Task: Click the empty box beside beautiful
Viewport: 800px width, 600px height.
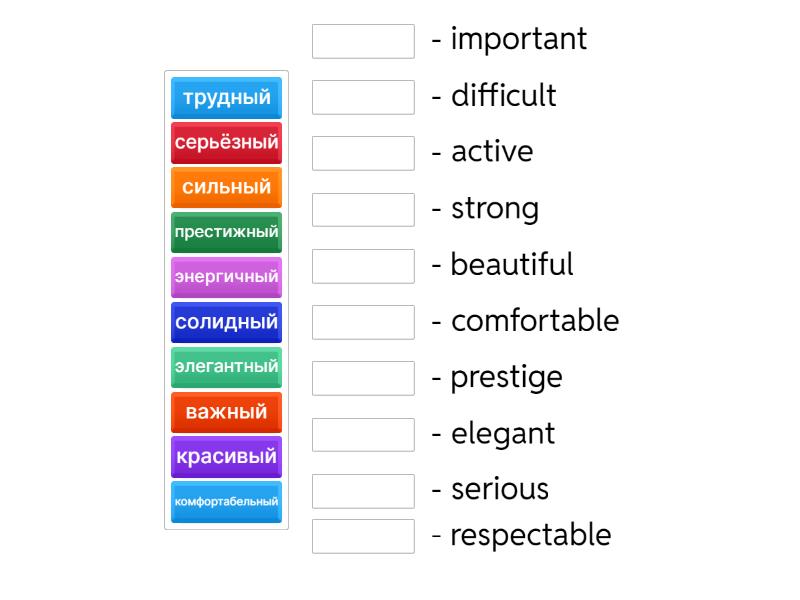Action: (363, 266)
